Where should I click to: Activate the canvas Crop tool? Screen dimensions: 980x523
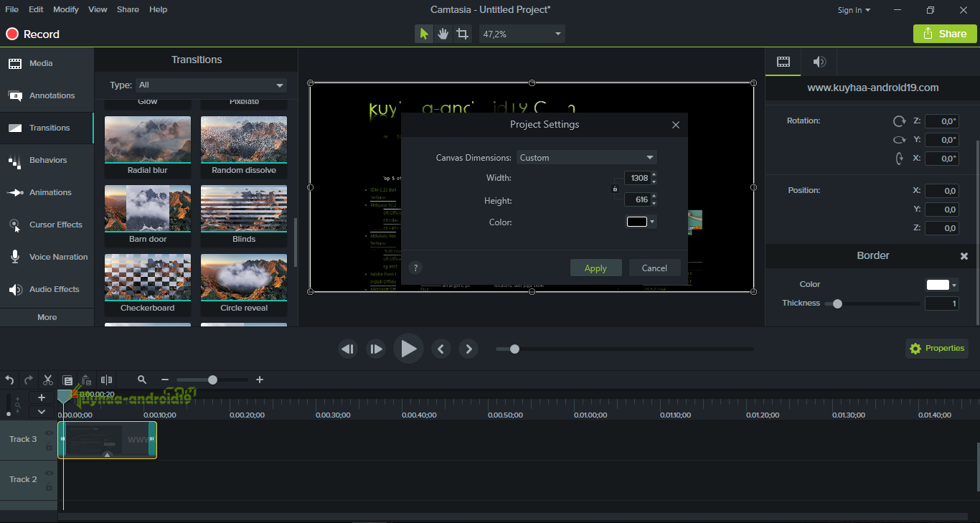[463, 34]
